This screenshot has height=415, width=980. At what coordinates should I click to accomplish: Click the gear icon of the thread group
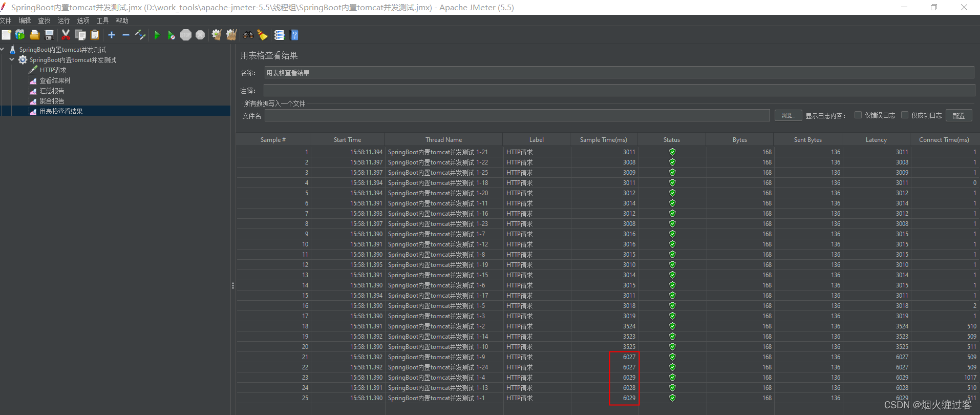coord(23,60)
